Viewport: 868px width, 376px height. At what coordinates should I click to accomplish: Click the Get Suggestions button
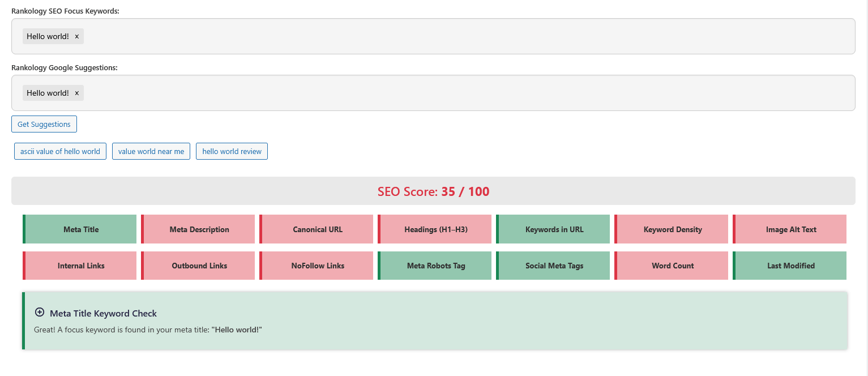pyautogui.click(x=44, y=124)
